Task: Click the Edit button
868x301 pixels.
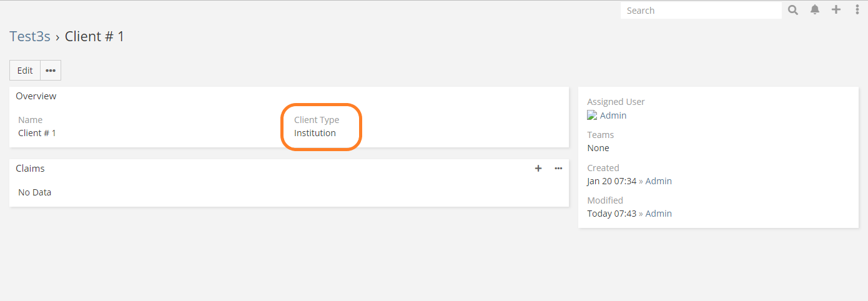Action: [x=25, y=71]
